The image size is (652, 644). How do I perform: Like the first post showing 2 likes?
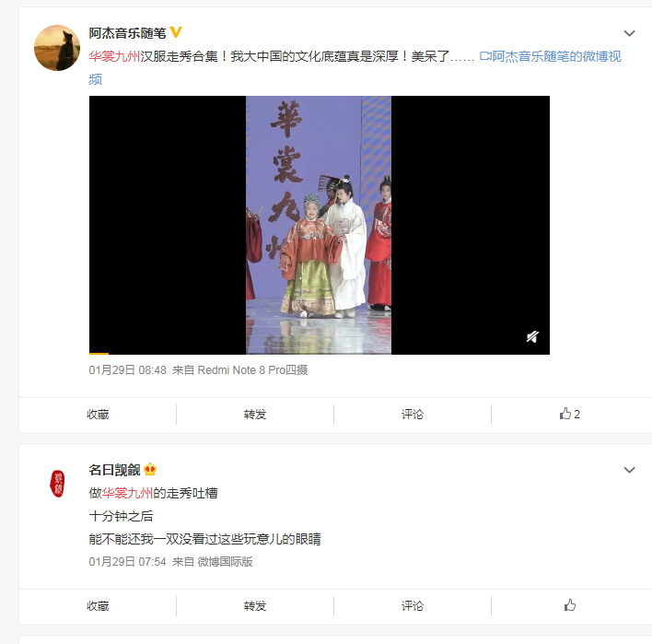click(x=569, y=414)
